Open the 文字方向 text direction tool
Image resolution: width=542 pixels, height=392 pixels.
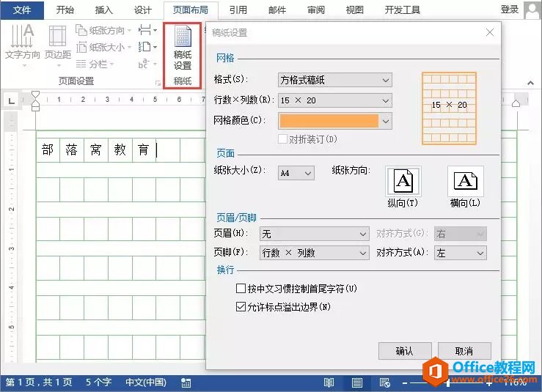23,45
